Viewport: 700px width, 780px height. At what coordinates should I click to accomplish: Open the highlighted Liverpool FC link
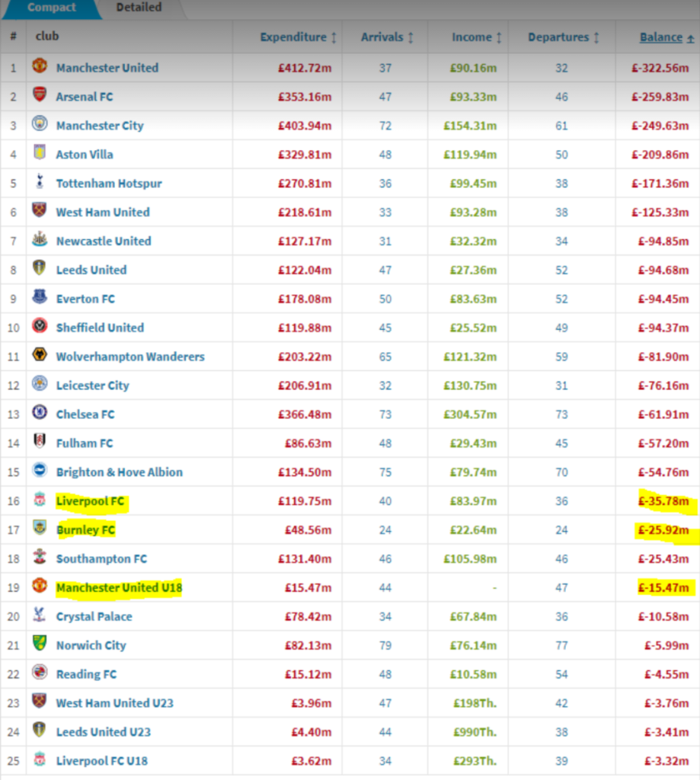[x=91, y=500]
